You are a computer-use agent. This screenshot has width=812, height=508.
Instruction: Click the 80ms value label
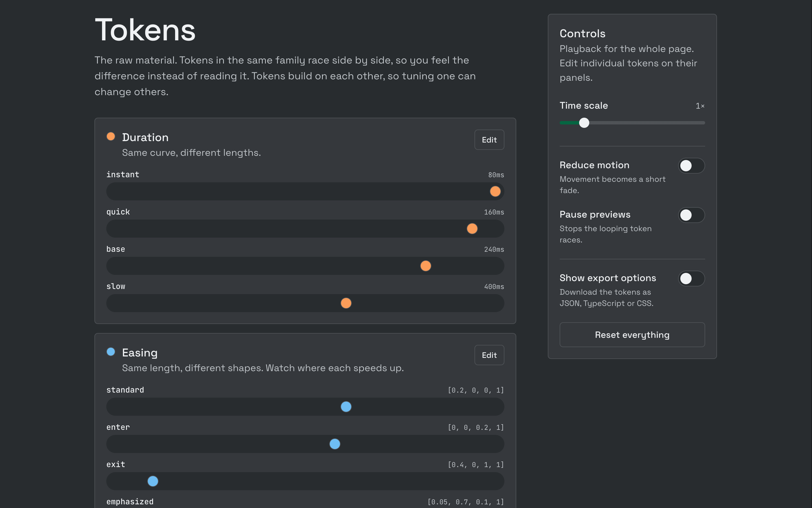click(x=496, y=175)
